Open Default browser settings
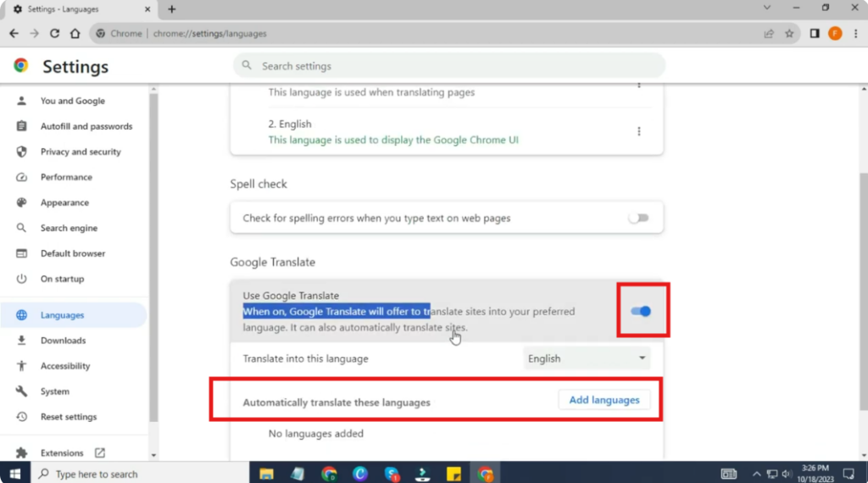The height and width of the screenshot is (483, 868). 73,253
